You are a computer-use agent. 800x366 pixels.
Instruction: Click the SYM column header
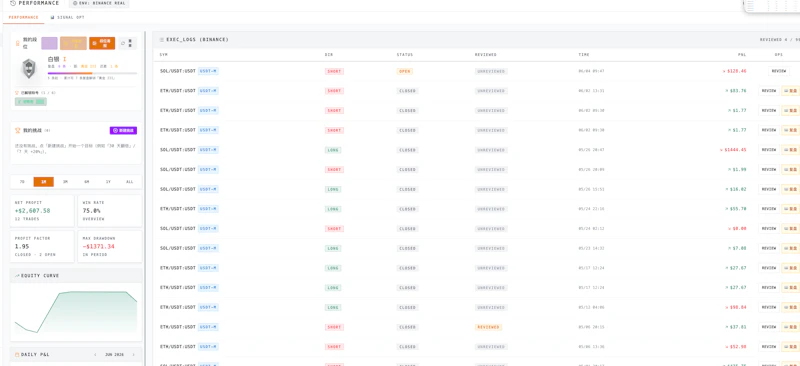point(163,55)
